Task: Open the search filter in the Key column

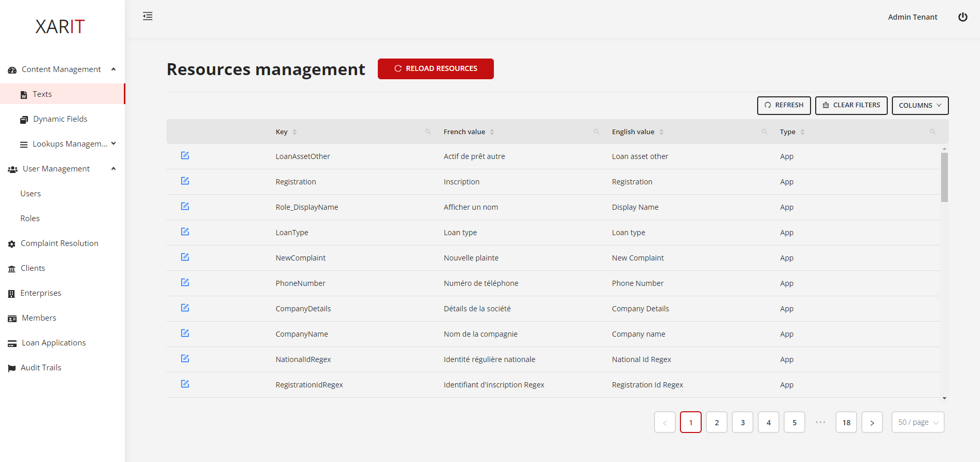Action: [x=428, y=132]
